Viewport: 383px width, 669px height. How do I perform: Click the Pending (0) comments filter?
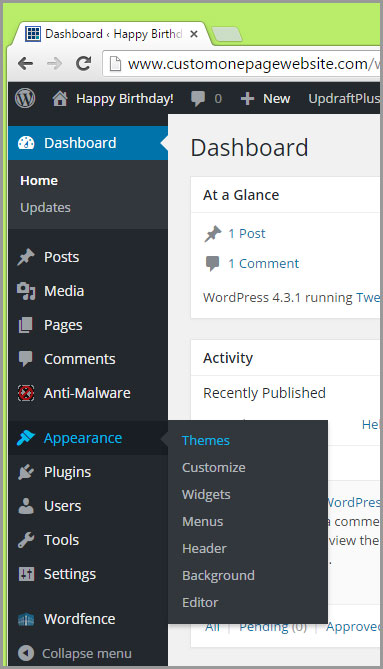273,627
